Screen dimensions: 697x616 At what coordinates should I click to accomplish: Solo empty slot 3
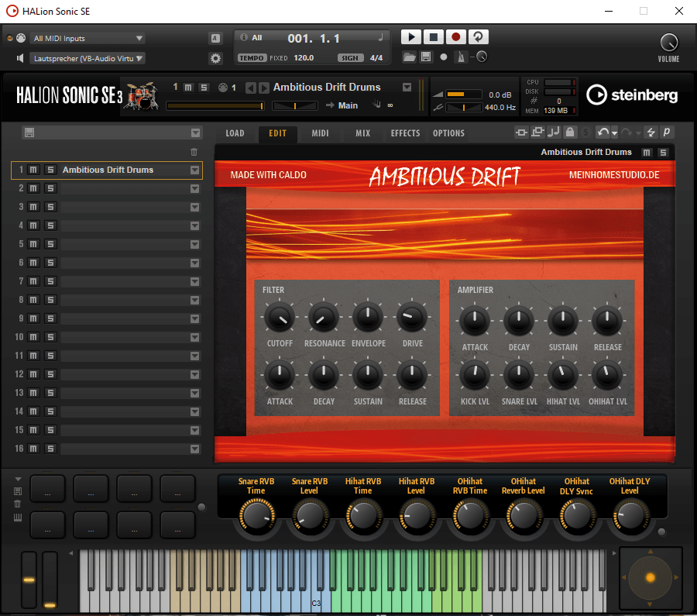tap(50, 207)
